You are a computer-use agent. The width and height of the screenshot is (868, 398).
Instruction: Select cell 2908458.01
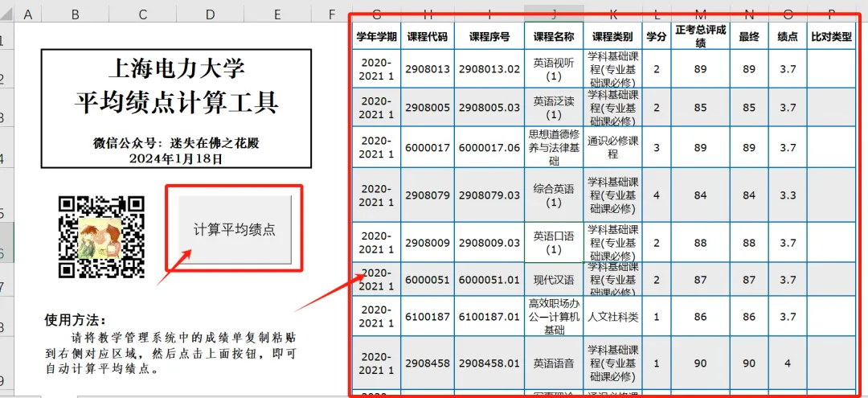(x=489, y=363)
